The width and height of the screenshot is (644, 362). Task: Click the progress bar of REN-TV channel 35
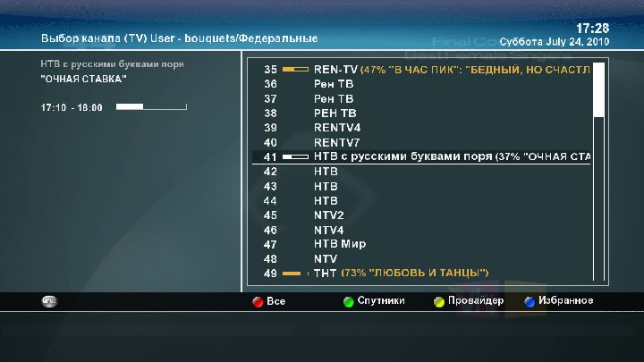point(295,69)
